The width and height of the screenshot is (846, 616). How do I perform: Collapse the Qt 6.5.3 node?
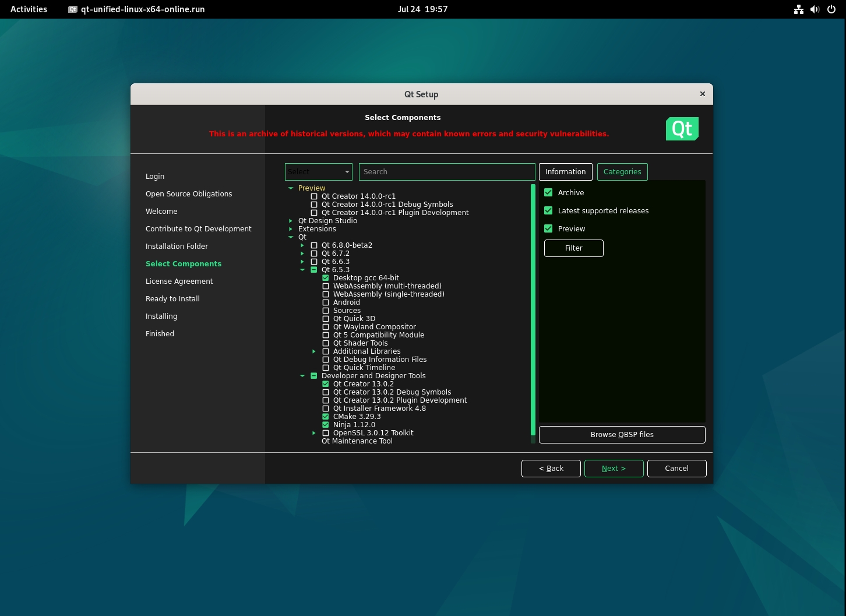[302, 270]
